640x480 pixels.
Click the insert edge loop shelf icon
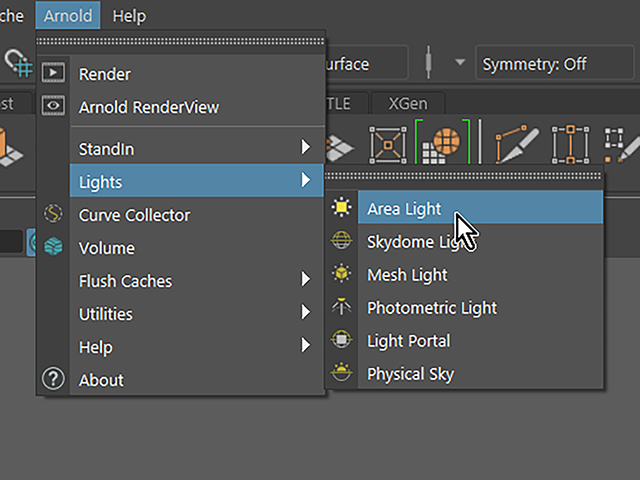click(571, 145)
